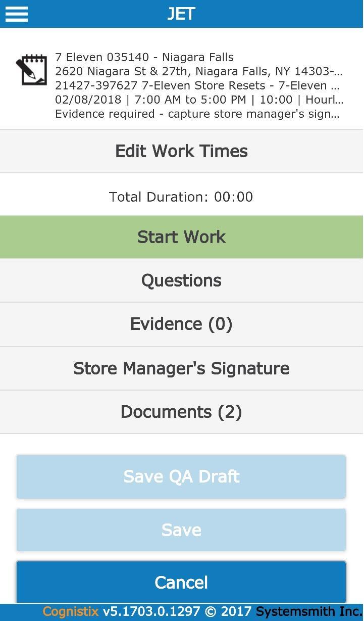Open Store Manager's Signature
The width and height of the screenshot is (364, 621).
[x=182, y=368]
